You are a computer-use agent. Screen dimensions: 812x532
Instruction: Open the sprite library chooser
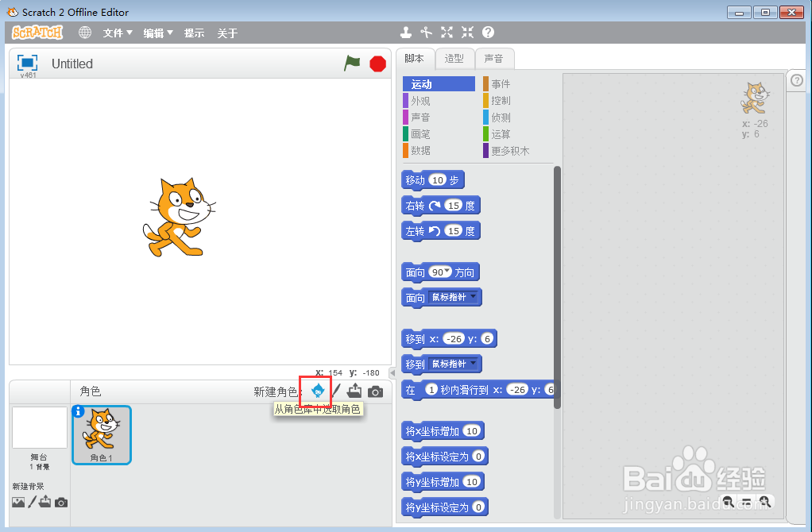click(316, 391)
